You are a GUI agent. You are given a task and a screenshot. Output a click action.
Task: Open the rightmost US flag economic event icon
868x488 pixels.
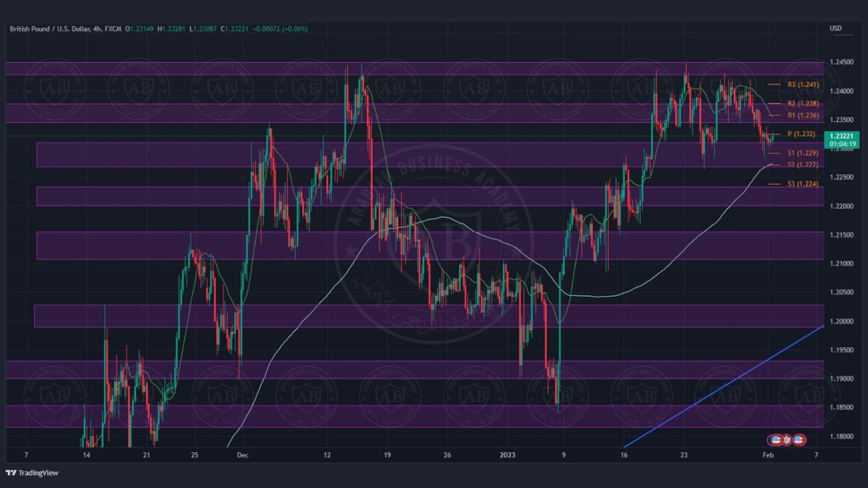tap(799, 440)
